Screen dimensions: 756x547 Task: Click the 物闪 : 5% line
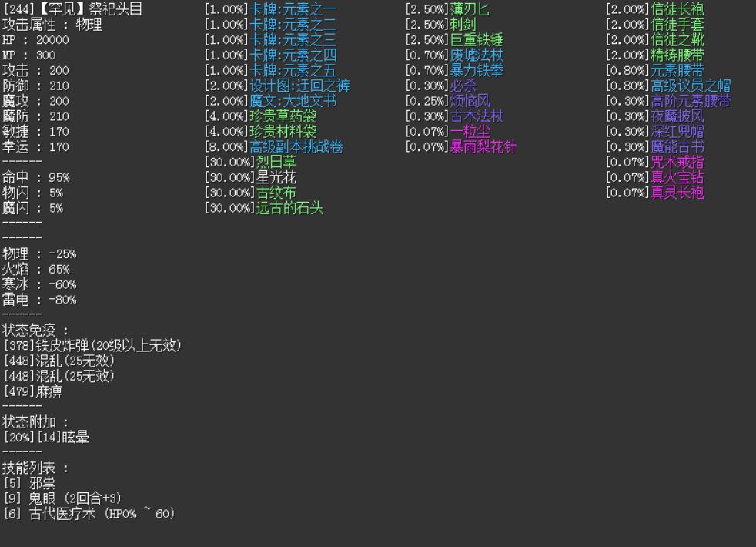(x=33, y=193)
